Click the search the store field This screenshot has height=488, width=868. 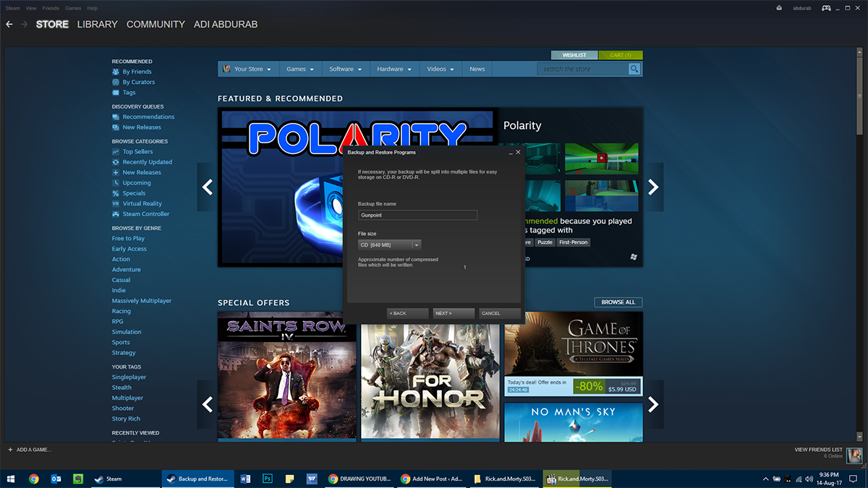pyautogui.click(x=583, y=69)
